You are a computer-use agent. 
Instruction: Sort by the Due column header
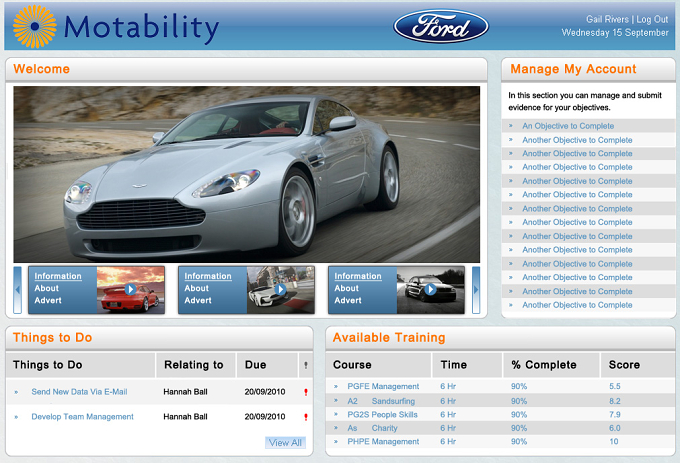point(255,365)
